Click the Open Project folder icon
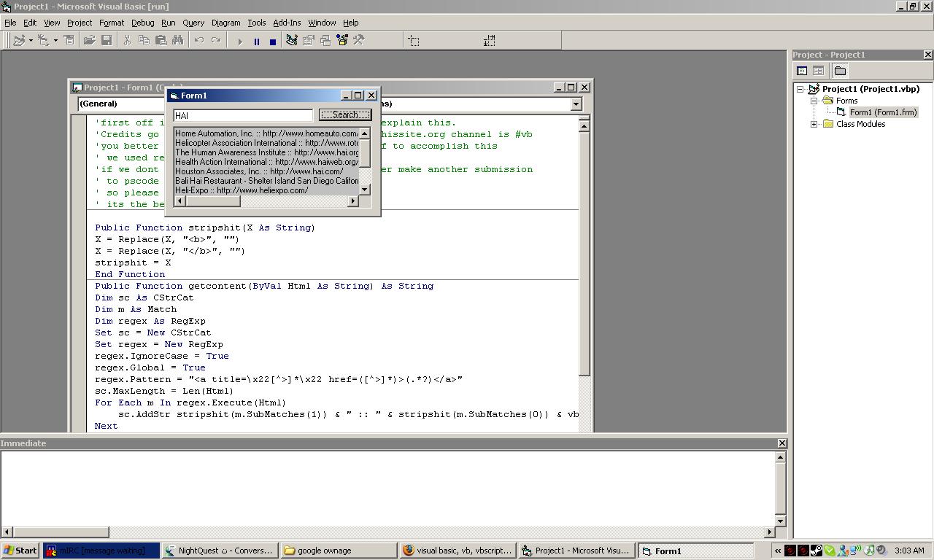The width and height of the screenshot is (934, 560). (89, 41)
